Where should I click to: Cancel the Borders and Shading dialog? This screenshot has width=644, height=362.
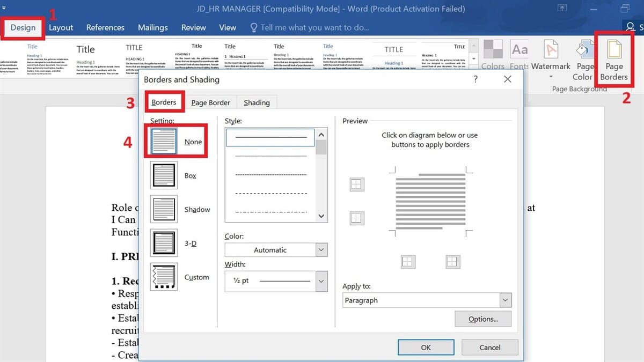coord(489,347)
